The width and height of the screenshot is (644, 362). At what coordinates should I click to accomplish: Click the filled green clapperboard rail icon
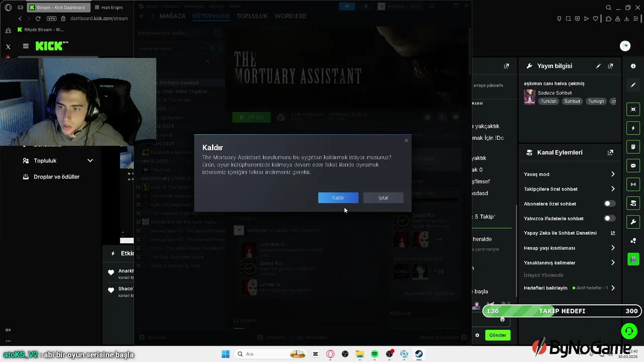click(633, 259)
